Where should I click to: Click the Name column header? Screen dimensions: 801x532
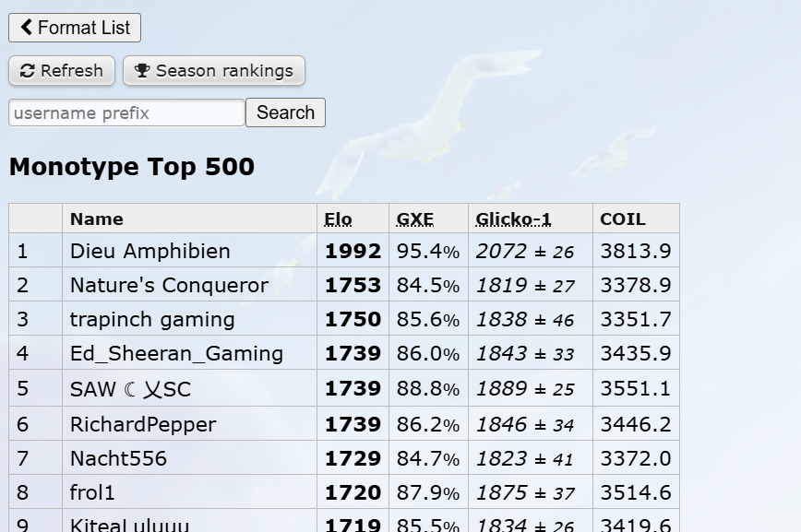[97, 219]
